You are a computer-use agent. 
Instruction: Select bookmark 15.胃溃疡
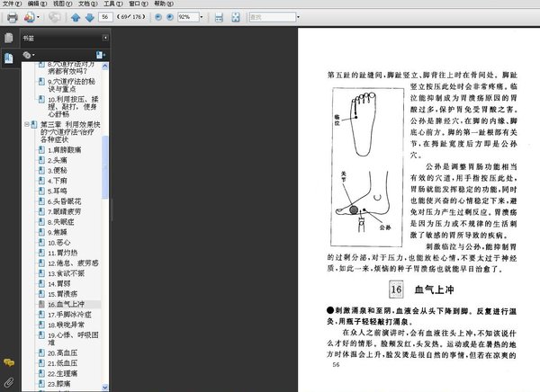click(x=63, y=294)
